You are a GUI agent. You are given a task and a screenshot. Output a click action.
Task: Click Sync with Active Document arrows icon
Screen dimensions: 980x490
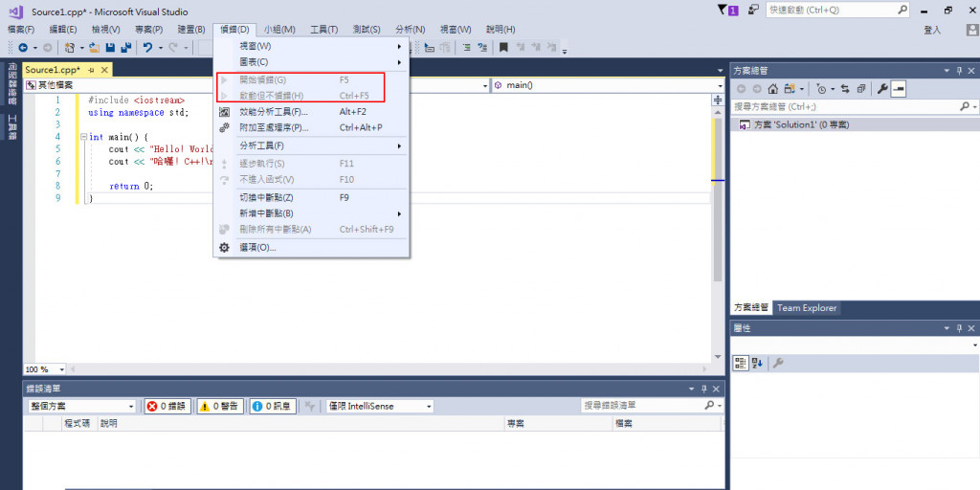click(846, 89)
